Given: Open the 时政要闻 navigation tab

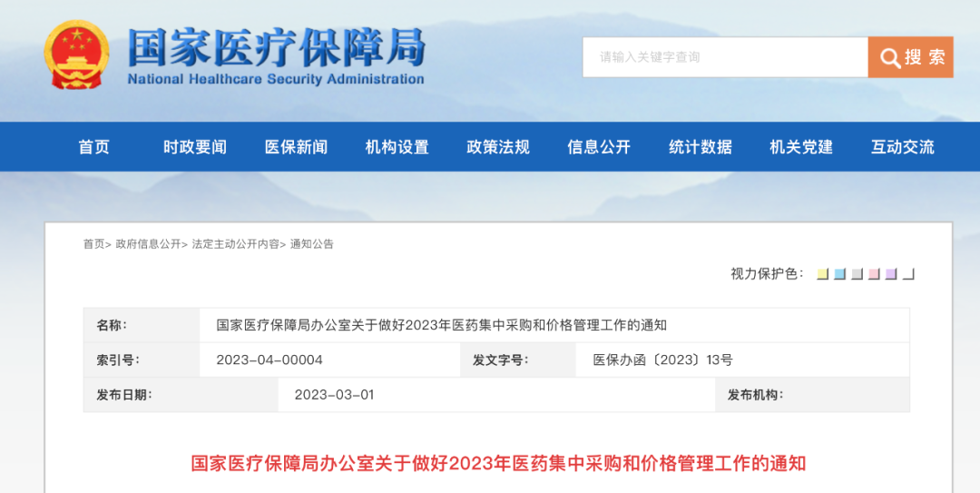Looking at the screenshot, I should pyautogui.click(x=195, y=147).
